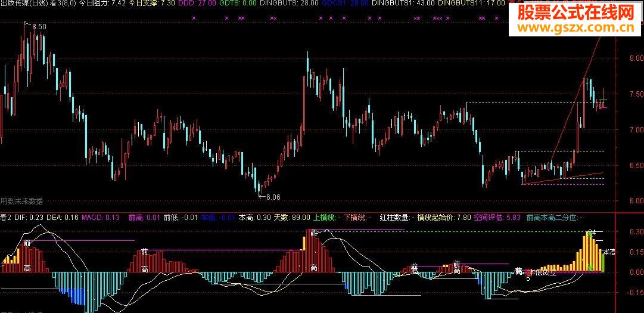This screenshot has height=313, width=644.
Task: Click the DINGBUTS1: 43.00 readout
Action: [x=403, y=4]
